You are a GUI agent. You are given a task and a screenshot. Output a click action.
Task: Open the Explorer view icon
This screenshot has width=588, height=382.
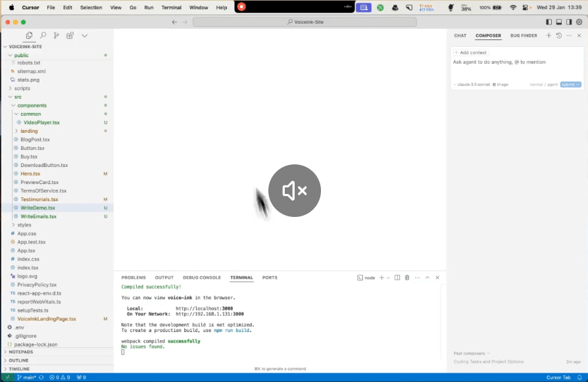28,36
